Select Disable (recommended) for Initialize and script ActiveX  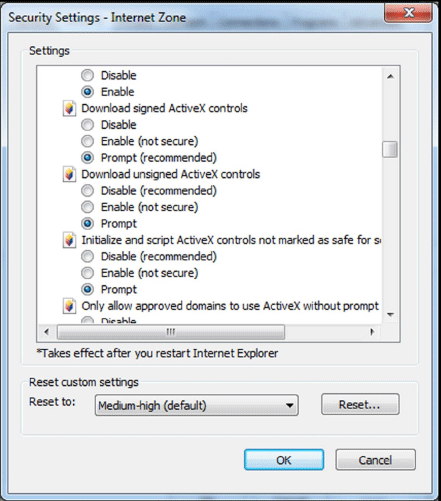[88, 256]
